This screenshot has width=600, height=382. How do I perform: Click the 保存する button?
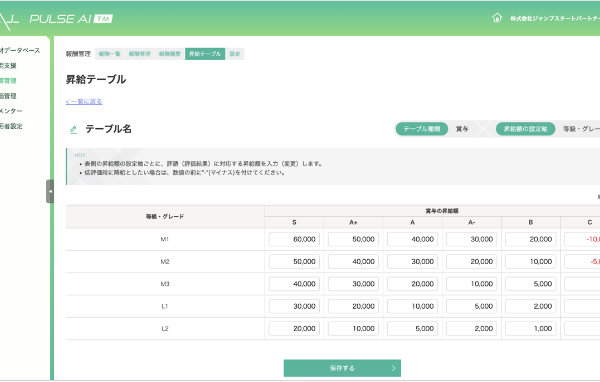(342, 368)
